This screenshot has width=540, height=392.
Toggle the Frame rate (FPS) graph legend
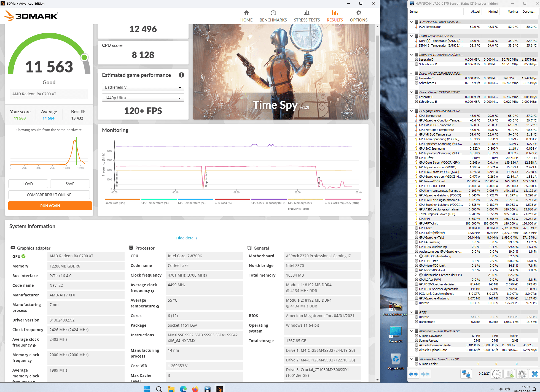coord(122,201)
